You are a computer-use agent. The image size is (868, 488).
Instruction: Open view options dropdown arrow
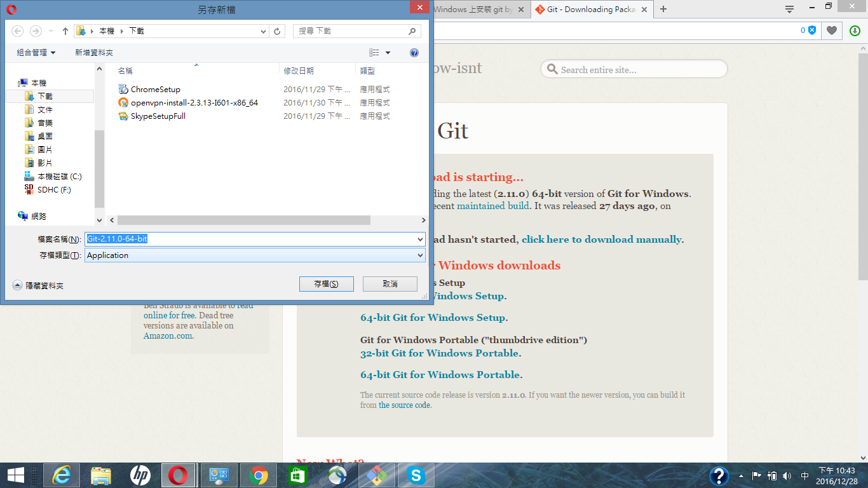coord(388,53)
